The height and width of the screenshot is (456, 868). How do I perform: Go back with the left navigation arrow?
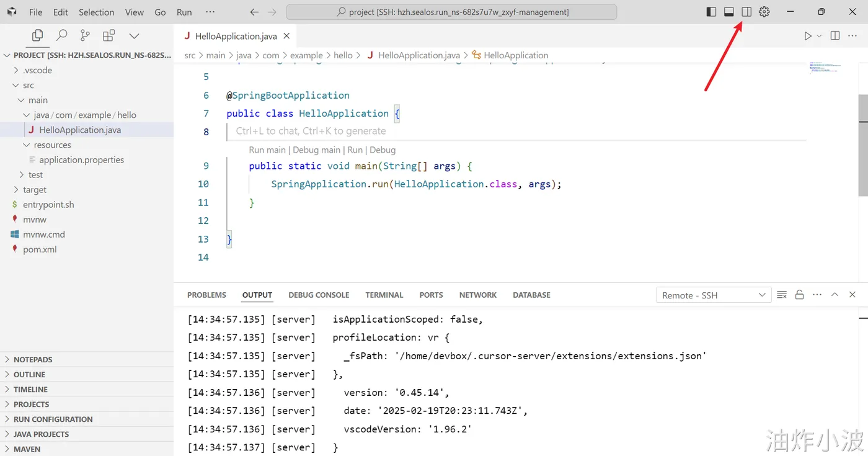click(x=254, y=12)
